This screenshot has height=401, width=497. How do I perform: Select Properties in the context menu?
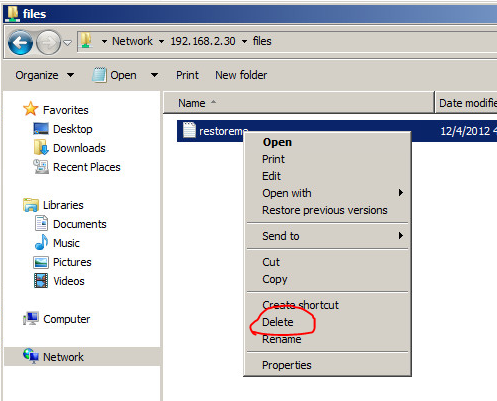pyautogui.click(x=287, y=365)
